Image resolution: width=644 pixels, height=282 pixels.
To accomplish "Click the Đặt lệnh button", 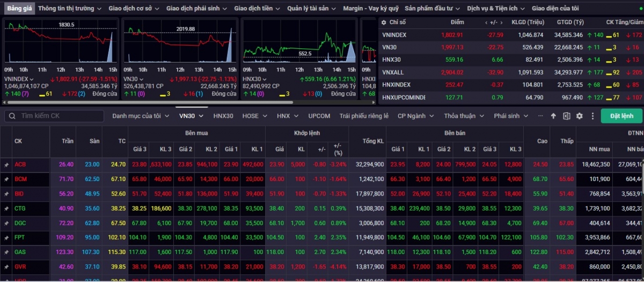I will click(x=621, y=116).
